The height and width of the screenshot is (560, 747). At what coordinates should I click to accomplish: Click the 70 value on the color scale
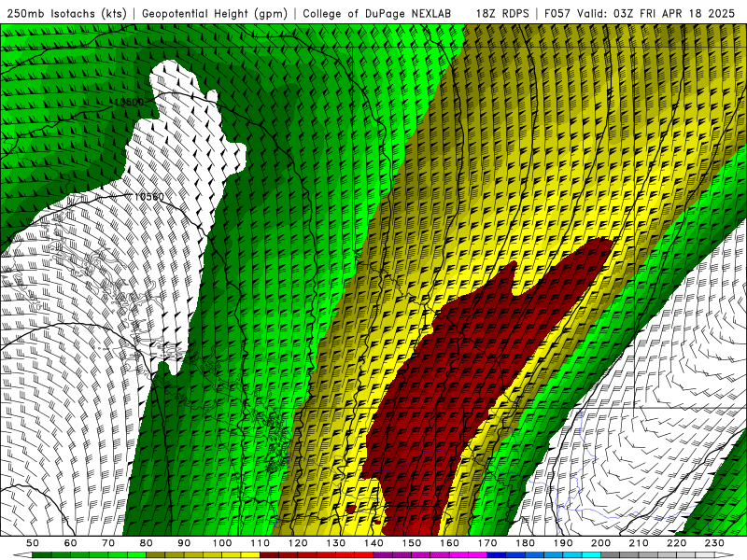pyautogui.click(x=108, y=543)
